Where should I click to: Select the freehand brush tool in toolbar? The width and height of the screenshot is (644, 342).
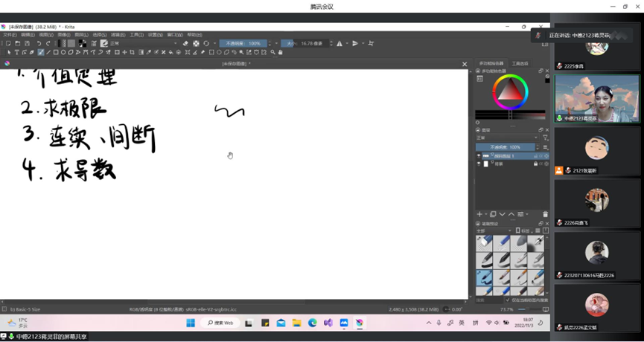tap(41, 53)
